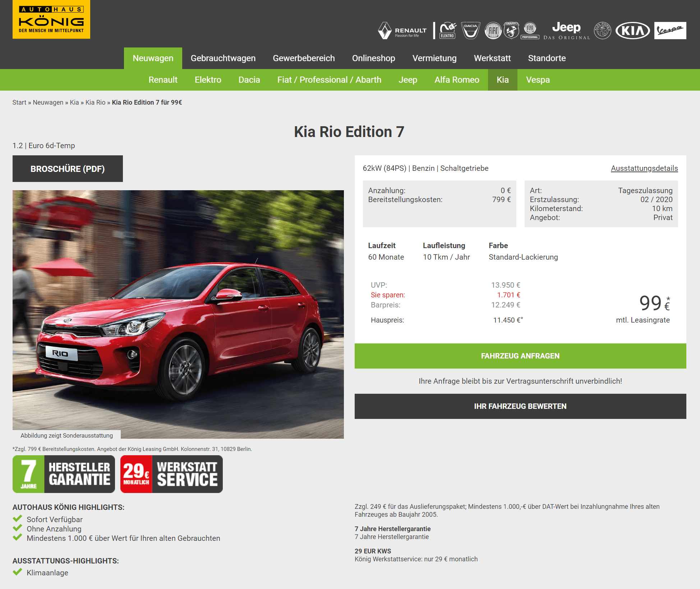The height and width of the screenshot is (589, 700).
Task: Open Vespa in the brand submenu
Action: pyautogui.click(x=538, y=80)
